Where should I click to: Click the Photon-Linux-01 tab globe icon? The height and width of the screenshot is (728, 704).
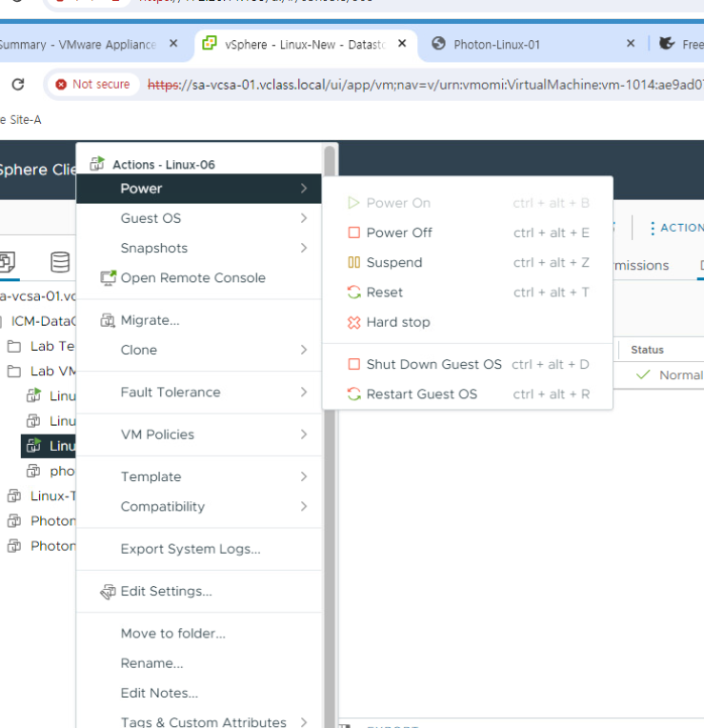coord(438,43)
